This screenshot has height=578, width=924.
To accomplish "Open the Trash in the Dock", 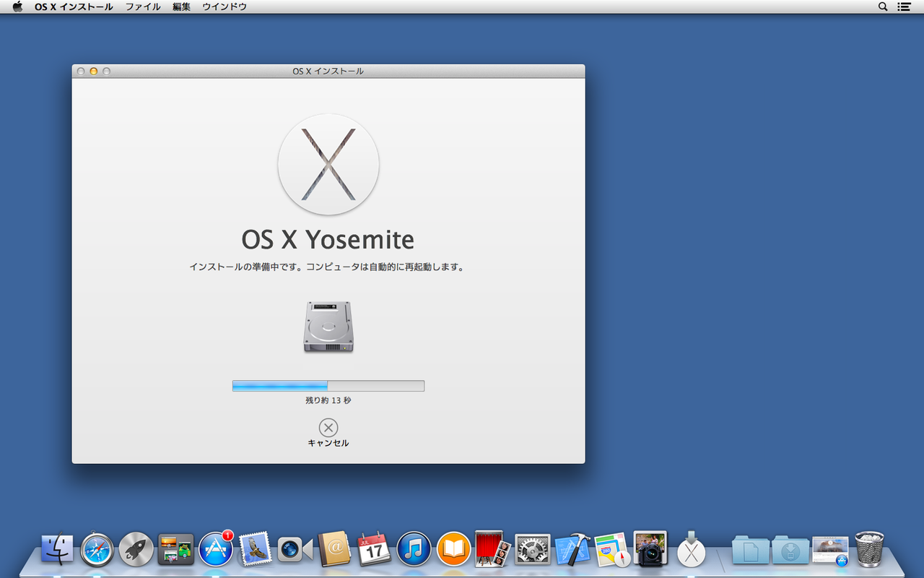I will click(x=869, y=549).
